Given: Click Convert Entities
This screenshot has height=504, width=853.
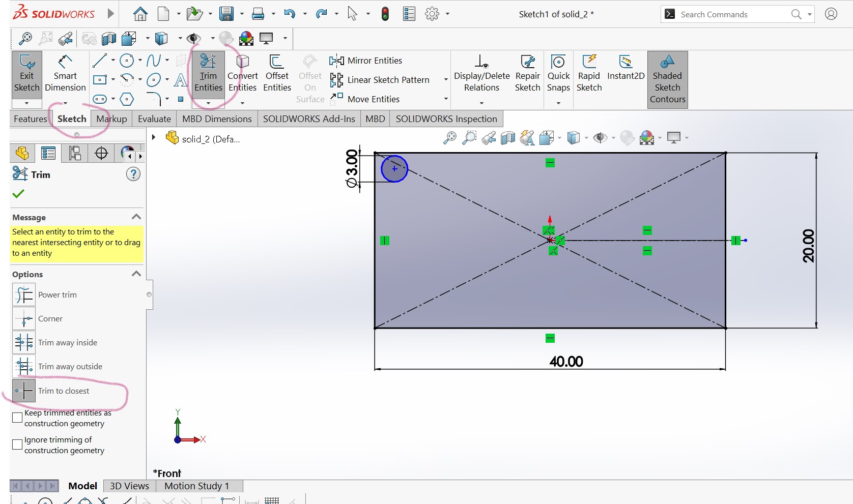Looking at the screenshot, I should [x=242, y=74].
